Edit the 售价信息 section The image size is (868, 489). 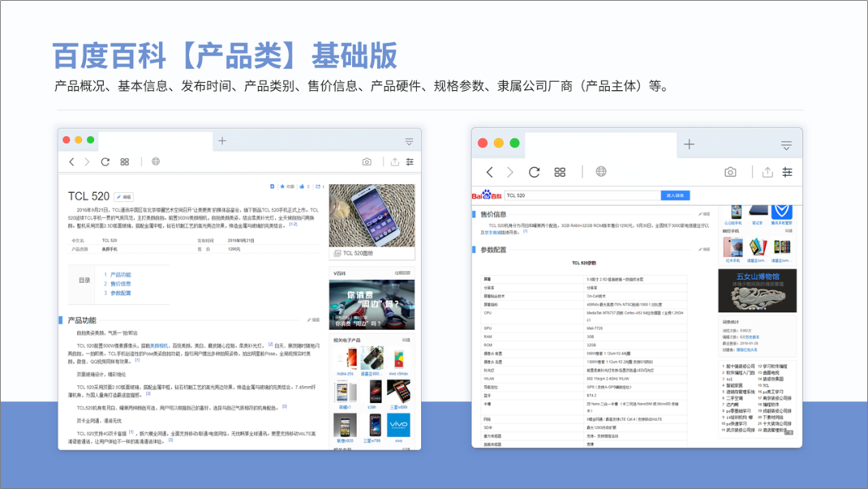tap(704, 214)
